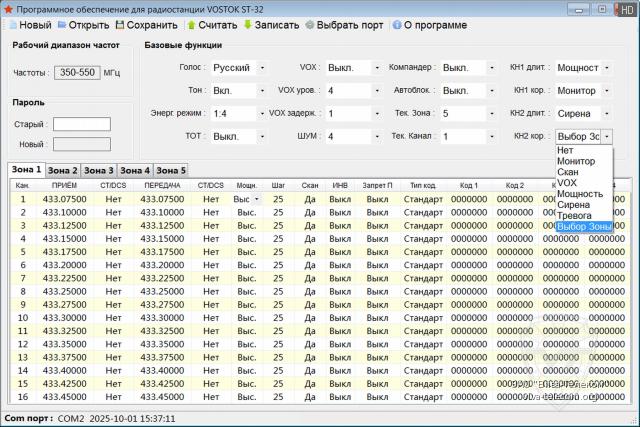
Task: Select Монитор in the dropdown list
Action: [x=575, y=161]
